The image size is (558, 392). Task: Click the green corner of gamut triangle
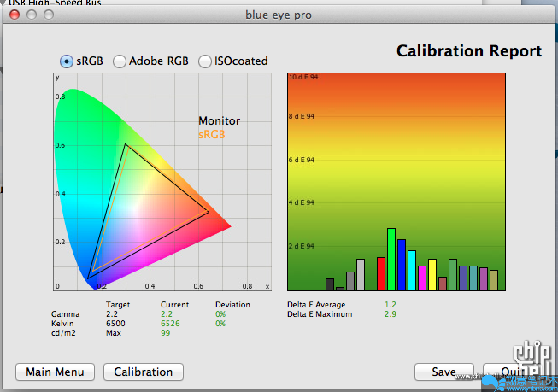[x=126, y=144]
